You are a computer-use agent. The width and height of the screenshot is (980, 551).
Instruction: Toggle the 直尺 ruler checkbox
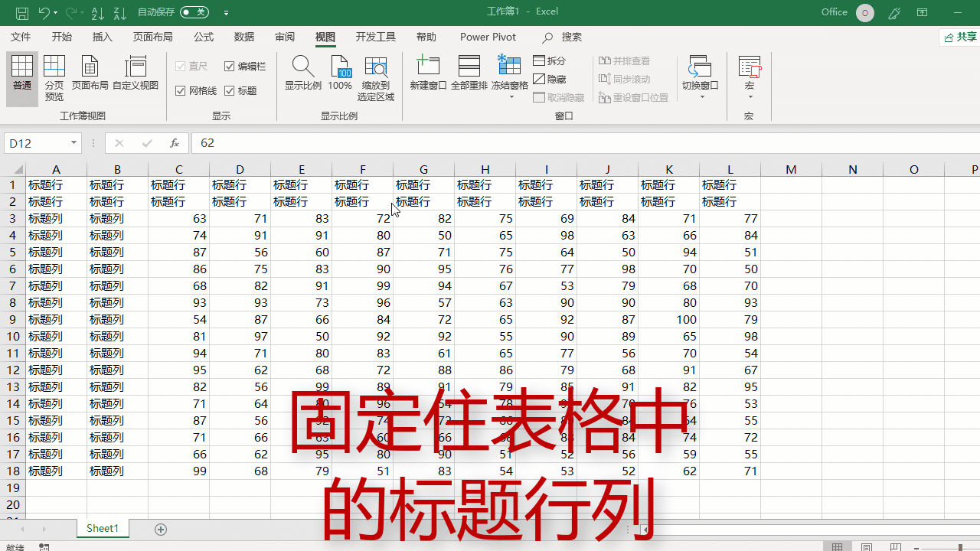(191, 67)
